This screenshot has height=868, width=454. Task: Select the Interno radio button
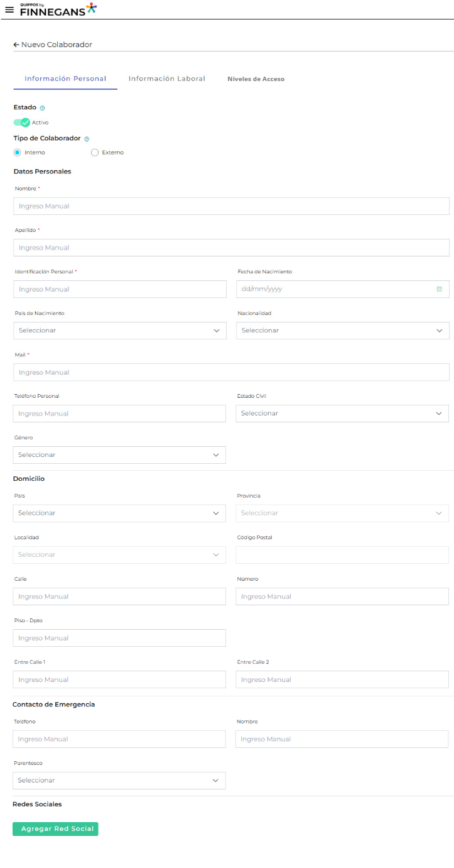(18, 153)
